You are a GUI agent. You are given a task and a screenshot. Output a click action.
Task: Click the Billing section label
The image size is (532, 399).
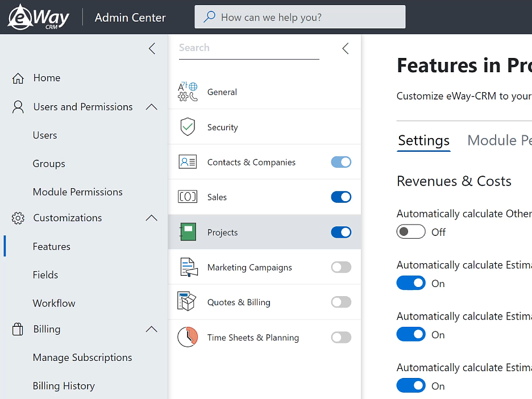click(47, 329)
